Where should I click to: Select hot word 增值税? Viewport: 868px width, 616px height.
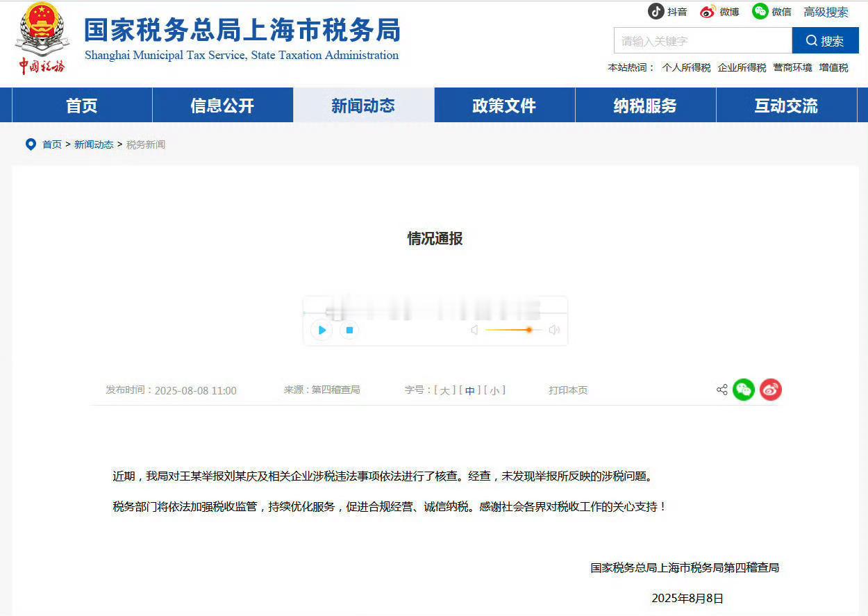(833, 67)
